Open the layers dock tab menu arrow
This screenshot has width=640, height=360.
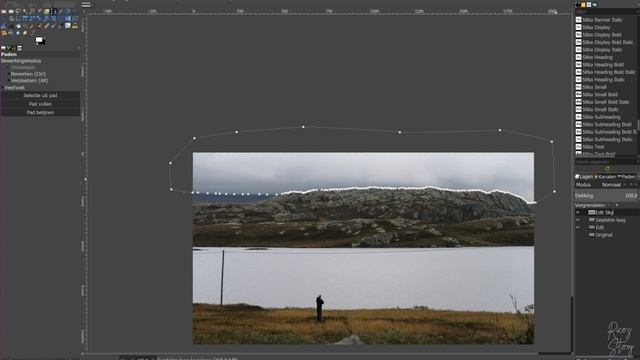(638, 177)
